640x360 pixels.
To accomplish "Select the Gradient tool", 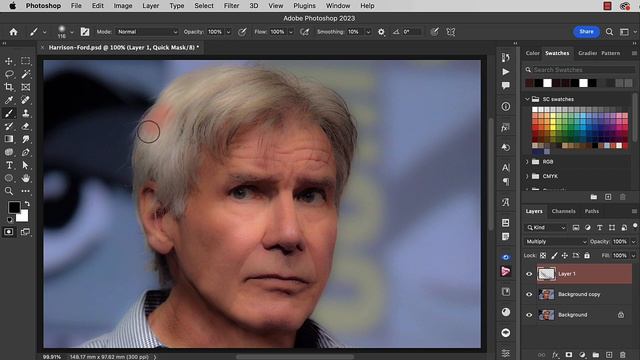I will (x=9, y=139).
